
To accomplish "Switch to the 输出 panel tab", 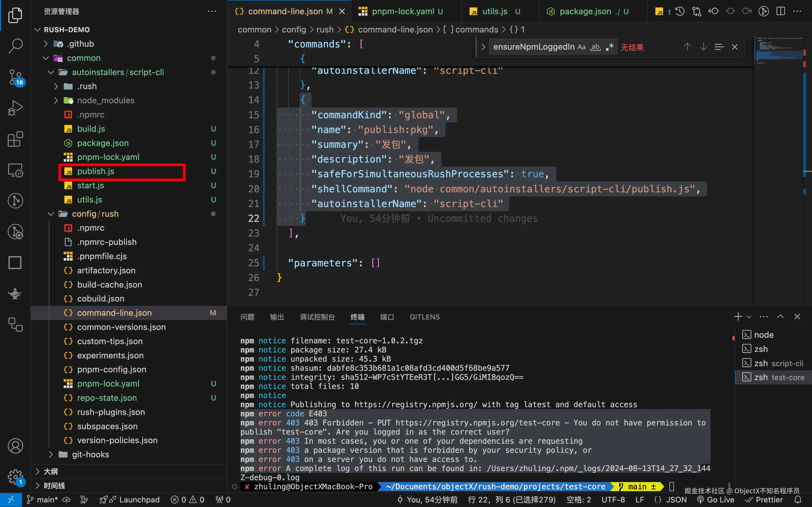I will 277,317.
